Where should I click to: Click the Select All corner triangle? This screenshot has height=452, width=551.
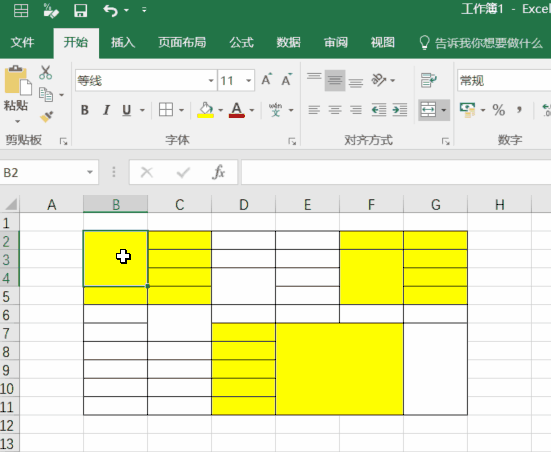coord(10,204)
